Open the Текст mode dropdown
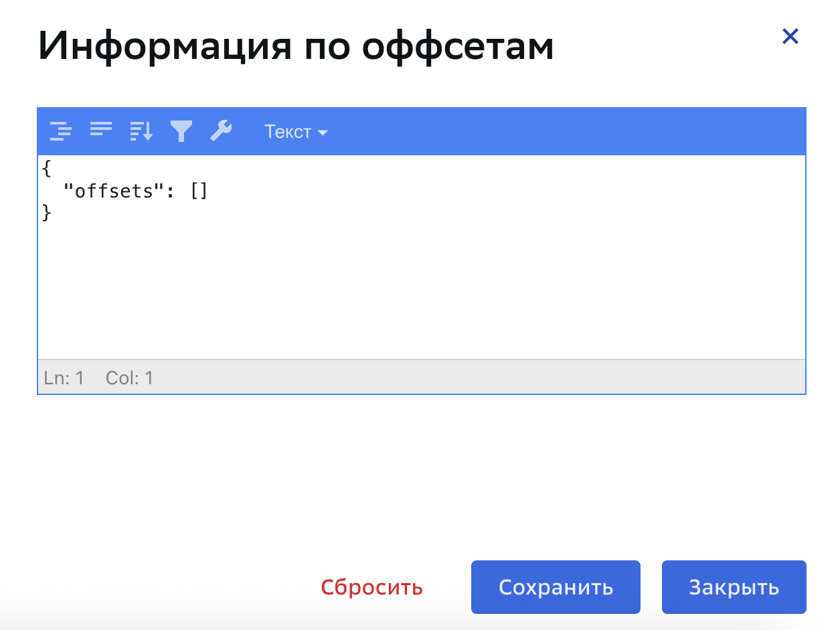The image size is (840, 630). point(296,132)
